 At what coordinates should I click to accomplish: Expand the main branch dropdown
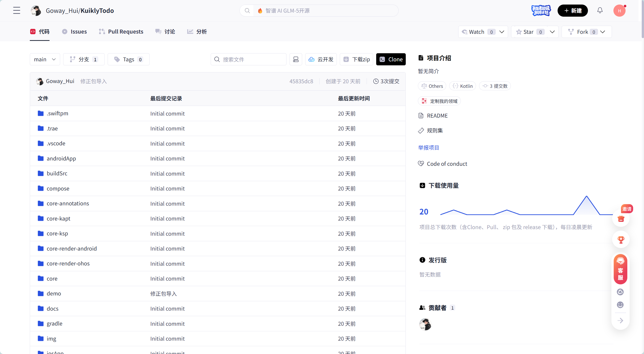coord(45,59)
